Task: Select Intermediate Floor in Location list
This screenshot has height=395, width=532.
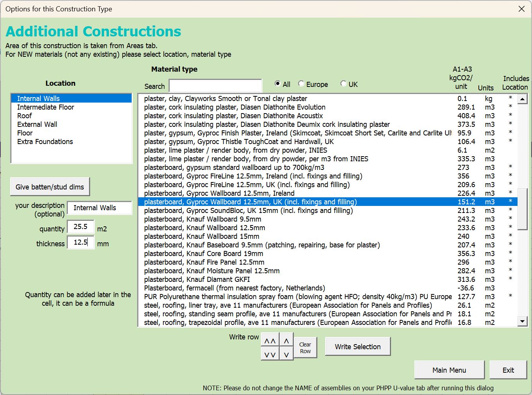Action: [x=45, y=107]
